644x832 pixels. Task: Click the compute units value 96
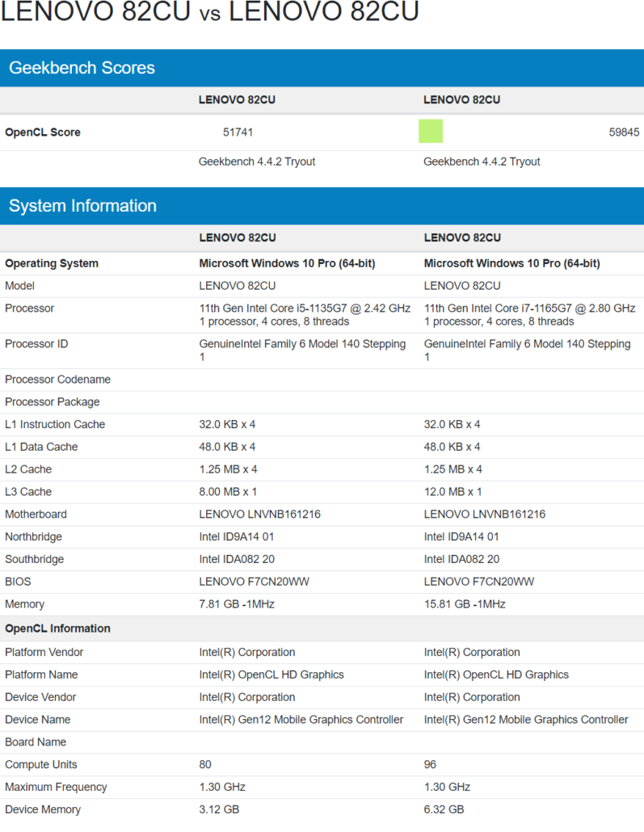[431, 765]
